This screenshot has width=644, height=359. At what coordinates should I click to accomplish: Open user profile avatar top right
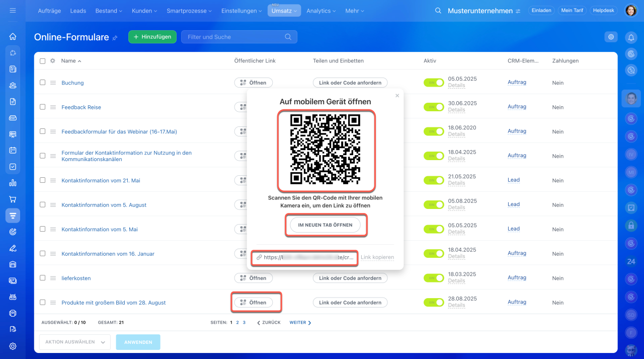tap(631, 11)
